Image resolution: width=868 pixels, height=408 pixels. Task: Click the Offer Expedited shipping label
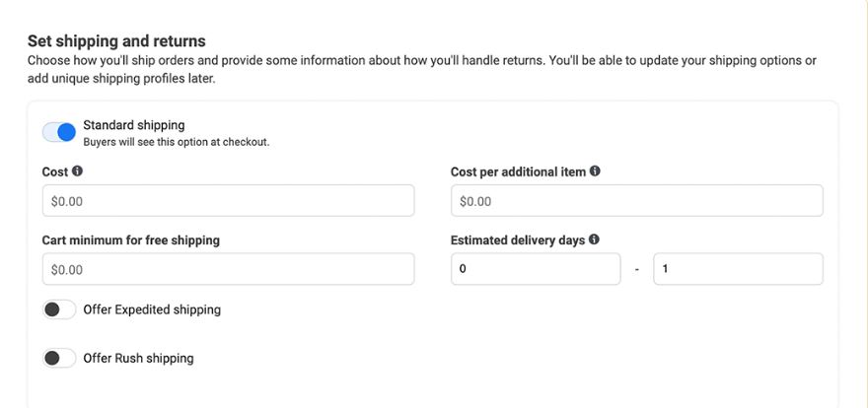(x=152, y=309)
